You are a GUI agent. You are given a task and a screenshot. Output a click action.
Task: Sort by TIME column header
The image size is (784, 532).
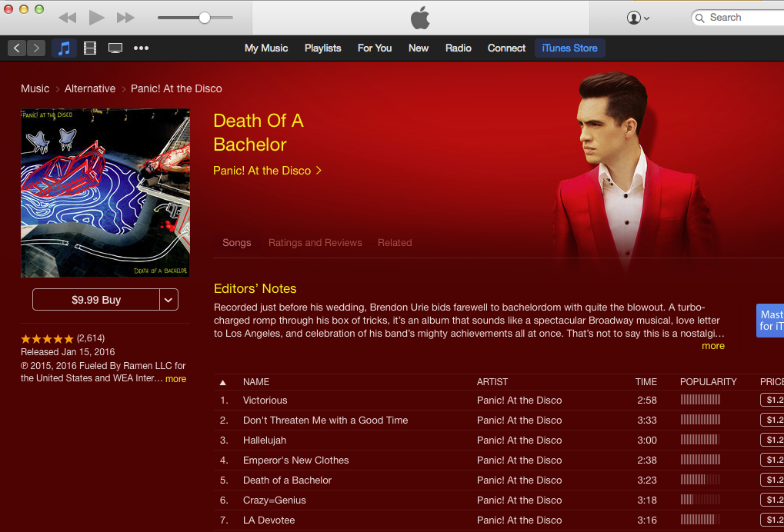pos(646,381)
